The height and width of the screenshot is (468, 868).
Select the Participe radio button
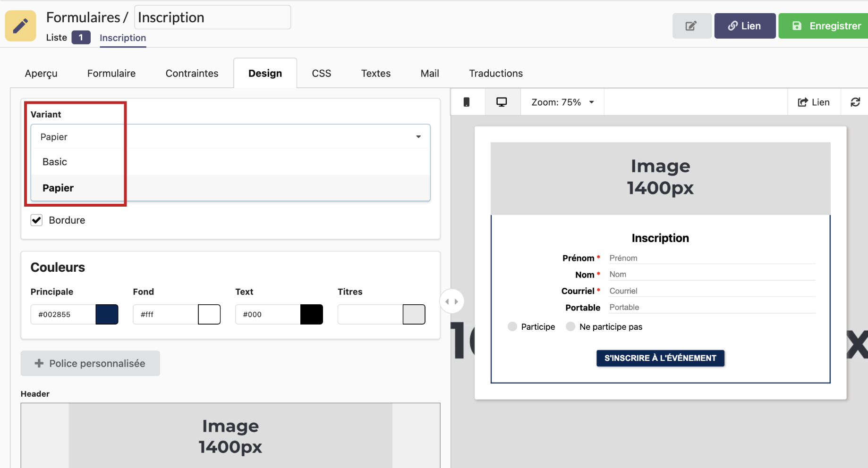point(512,327)
